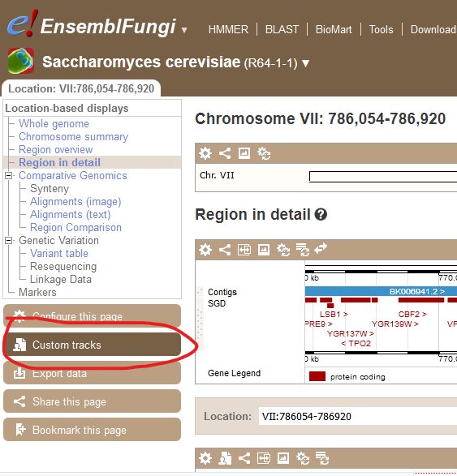Click the Custom tracks button
This screenshot has width=457, height=476.
(x=92, y=345)
